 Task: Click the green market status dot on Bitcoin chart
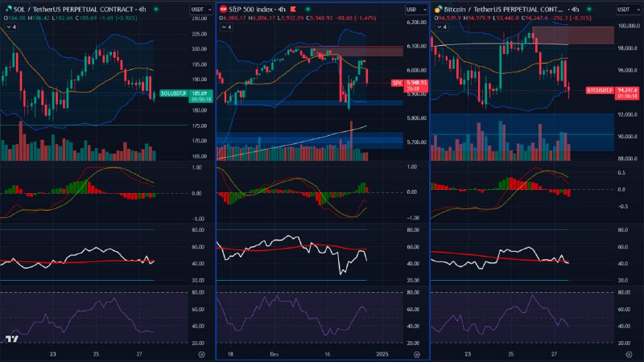click(589, 9)
